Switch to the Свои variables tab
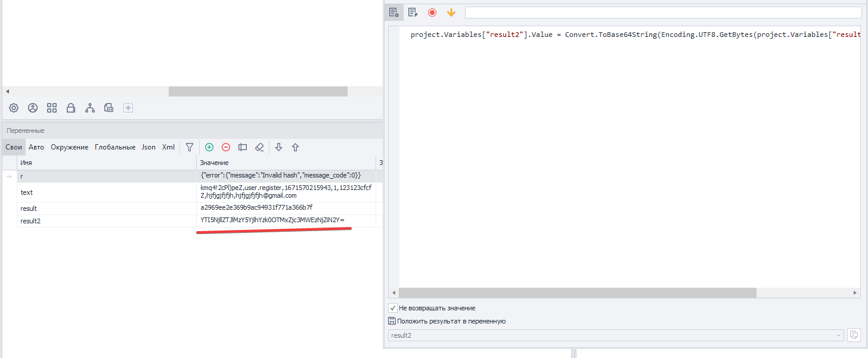 point(14,147)
